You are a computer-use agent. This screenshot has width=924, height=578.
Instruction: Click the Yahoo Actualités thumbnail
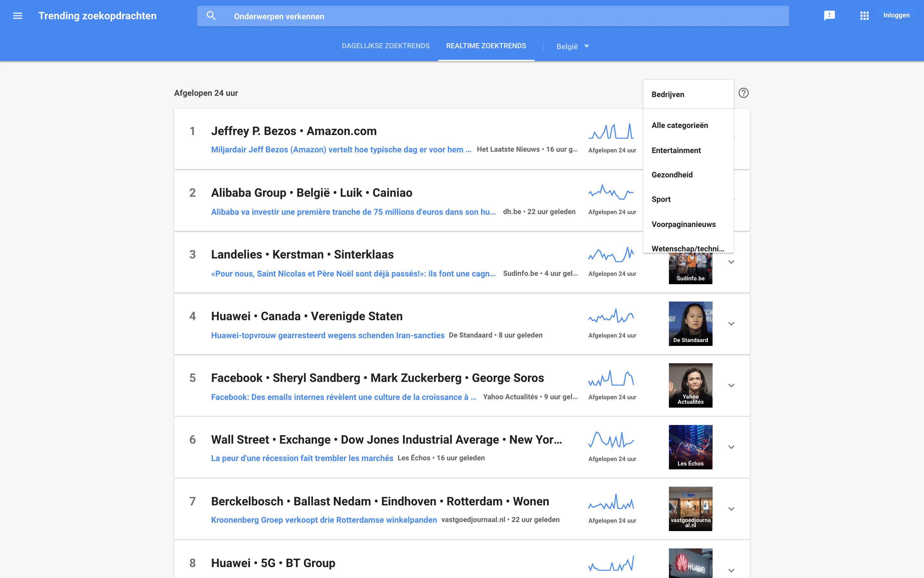(x=690, y=385)
